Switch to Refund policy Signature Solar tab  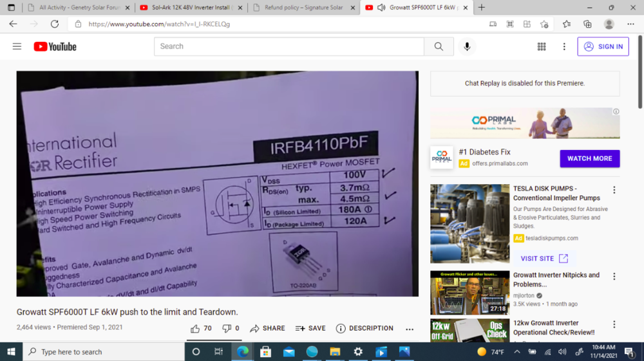click(303, 7)
